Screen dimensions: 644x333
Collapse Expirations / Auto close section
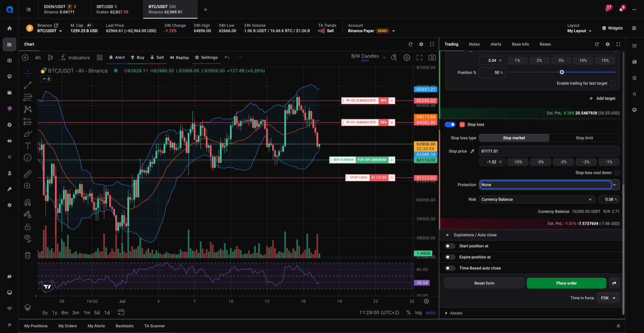(x=447, y=235)
